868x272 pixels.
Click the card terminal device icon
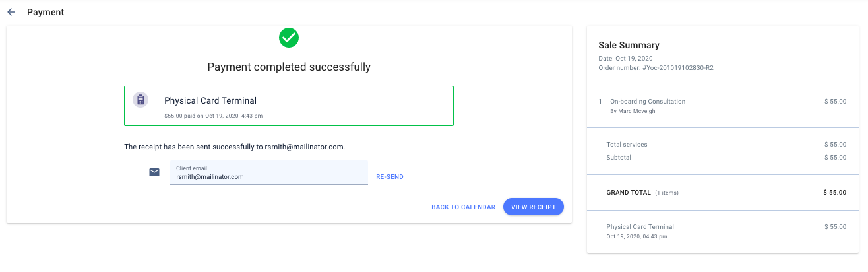(140, 100)
